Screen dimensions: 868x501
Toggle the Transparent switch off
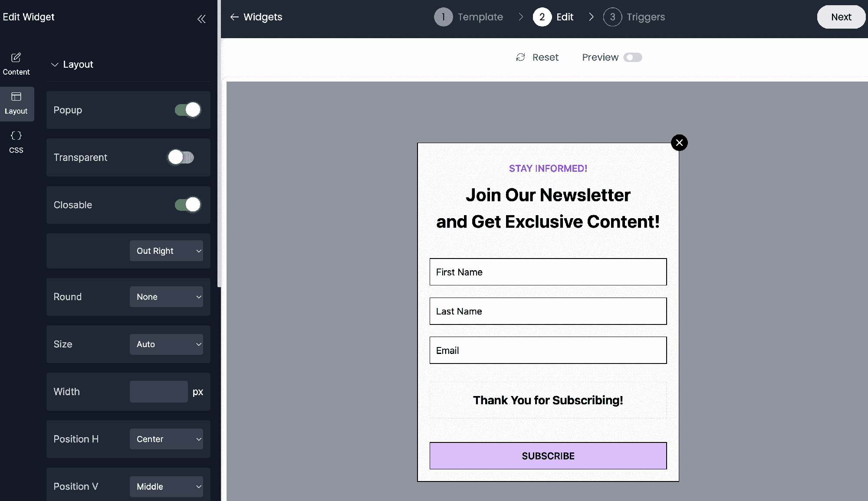[x=180, y=157]
